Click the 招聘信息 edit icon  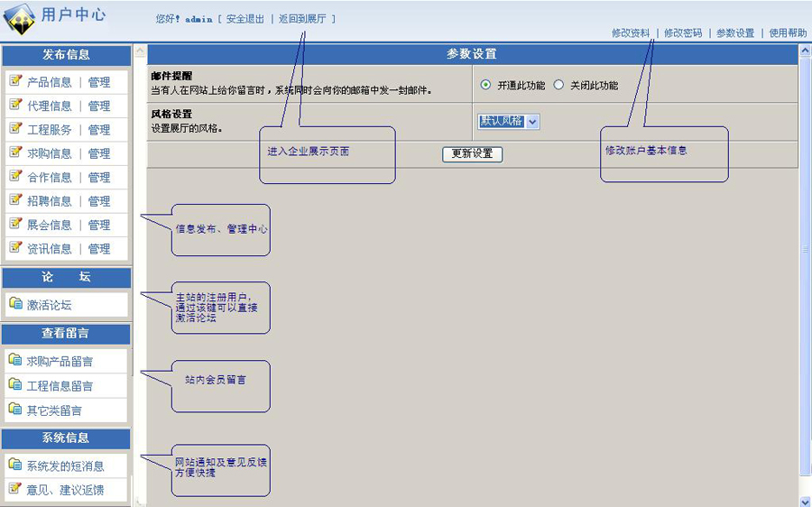click(15, 200)
